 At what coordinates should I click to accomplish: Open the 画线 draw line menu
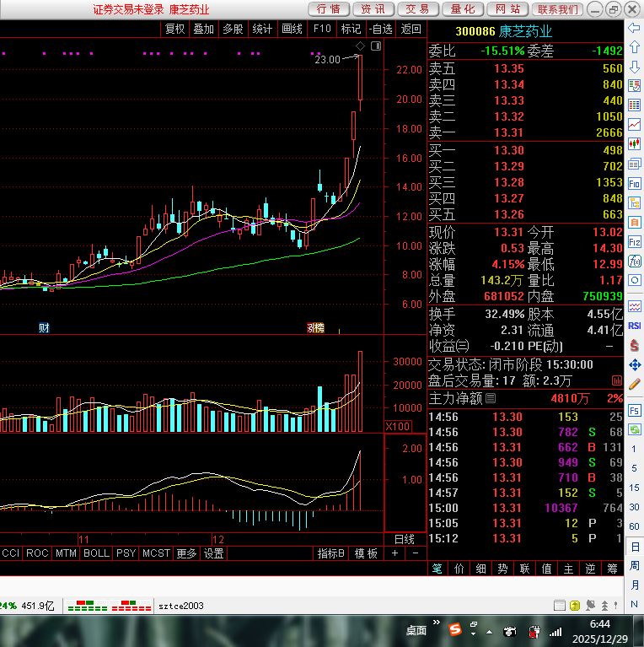click(x=292, y=29)
